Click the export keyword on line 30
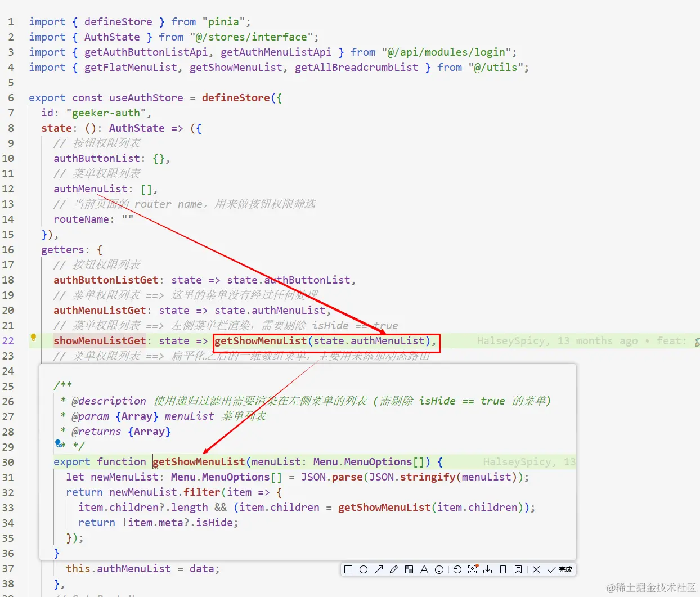This screenshot has height=597, width=700. (x=72, y=462)
